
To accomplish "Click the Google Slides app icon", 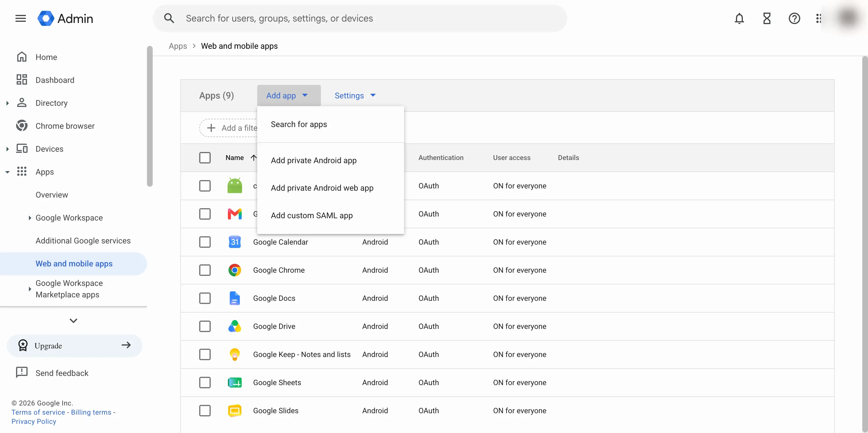I will [x=235, y=410].
